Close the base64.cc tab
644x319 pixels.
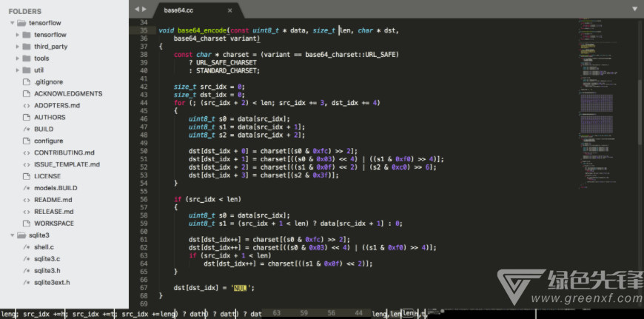(229, 10)
